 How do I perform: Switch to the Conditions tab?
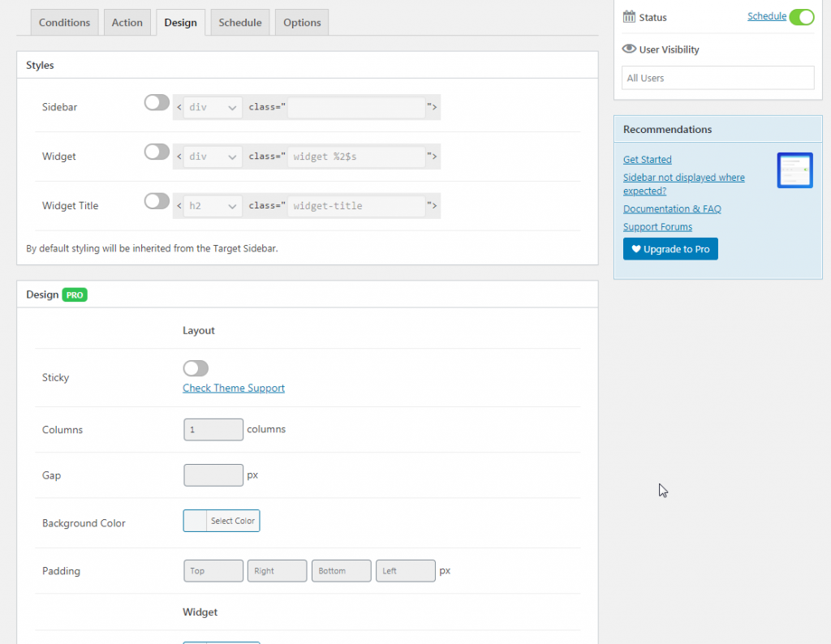click(x=65, y=23)
